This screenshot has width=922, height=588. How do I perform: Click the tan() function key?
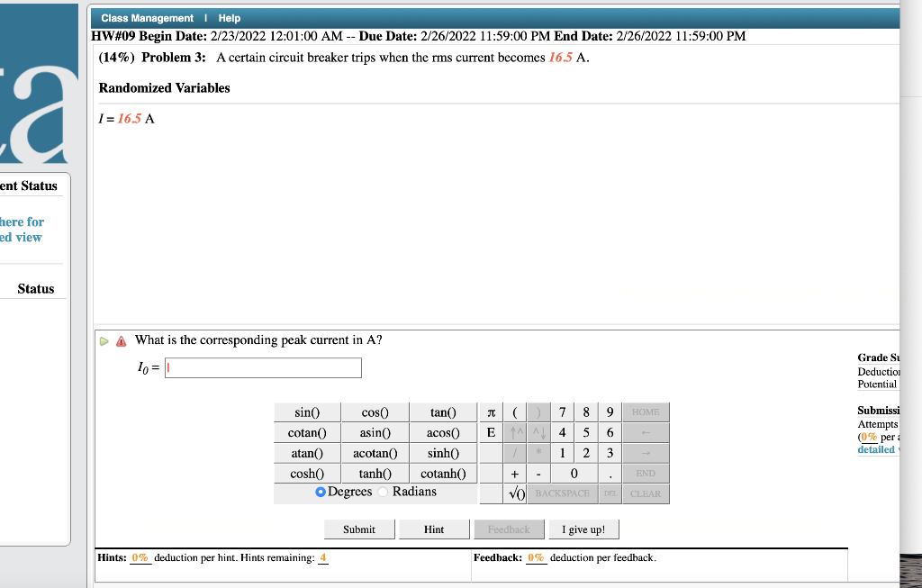click(x=442, y=412)
